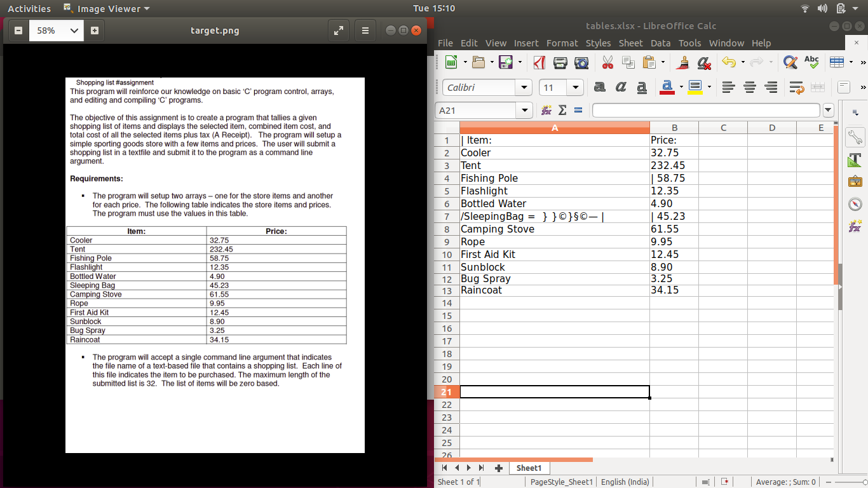Open sidebar Properties wrench panel
The height and width of the screenshot is (488, 868).
855,137
